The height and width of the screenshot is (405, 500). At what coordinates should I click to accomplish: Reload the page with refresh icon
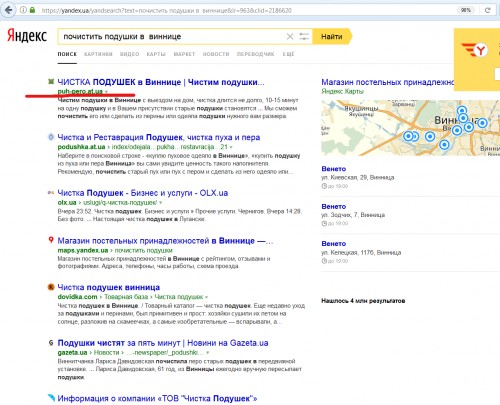tap(488, 10)
